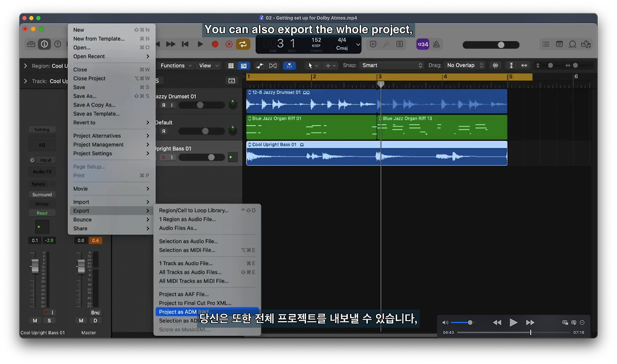Toggle the Automation button
Screen dimensions: 617x364
260,65
